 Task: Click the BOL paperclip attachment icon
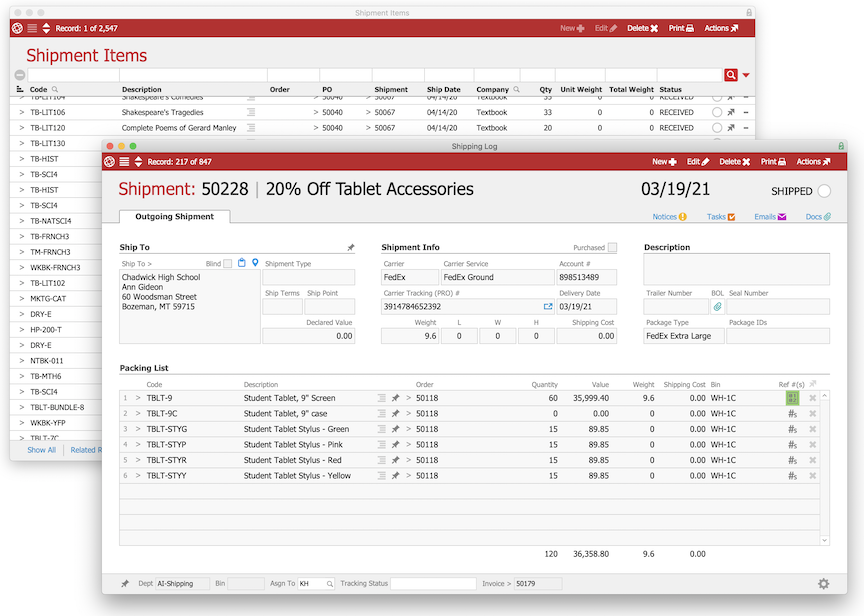(717, 307)
